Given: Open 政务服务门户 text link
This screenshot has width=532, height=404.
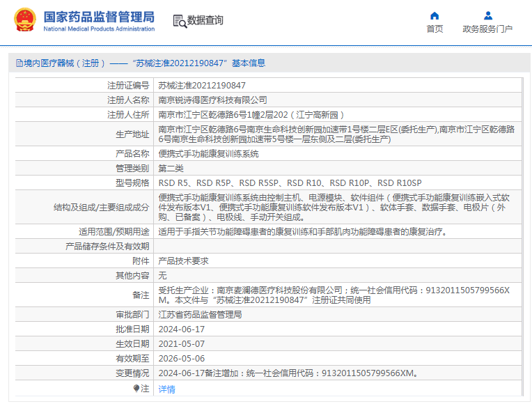Looking at the screenshot, I should click(x=487, y=29).
